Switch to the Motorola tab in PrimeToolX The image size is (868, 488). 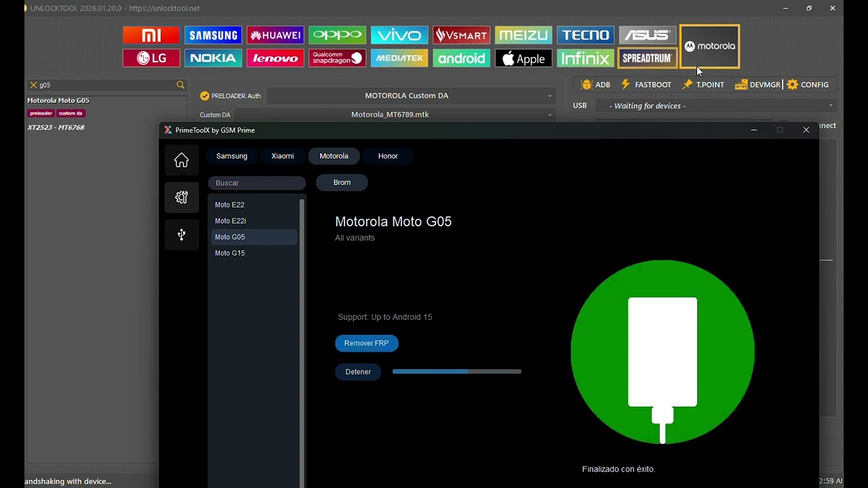[x=334, y=156]
